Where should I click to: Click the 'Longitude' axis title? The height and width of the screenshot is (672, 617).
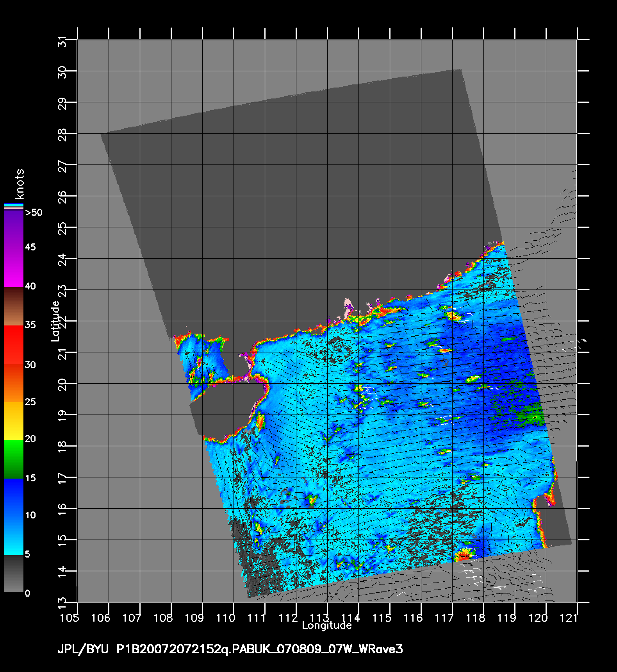327,626
